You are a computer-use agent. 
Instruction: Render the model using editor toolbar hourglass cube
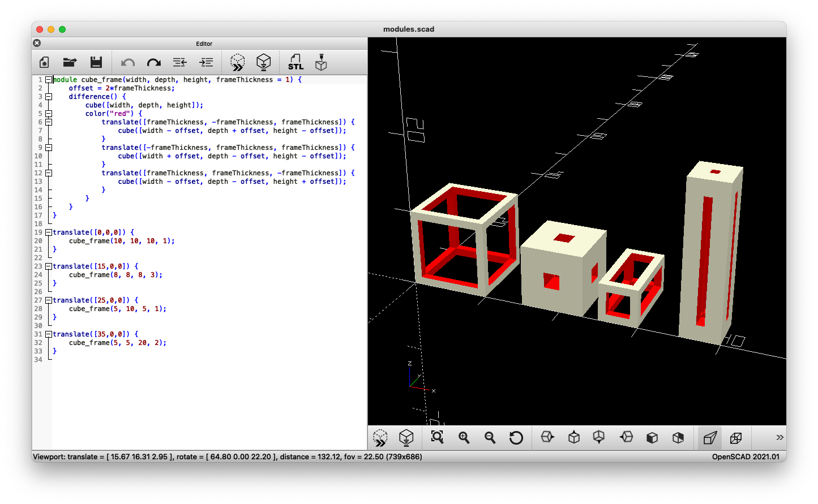(x=264, y=63)
